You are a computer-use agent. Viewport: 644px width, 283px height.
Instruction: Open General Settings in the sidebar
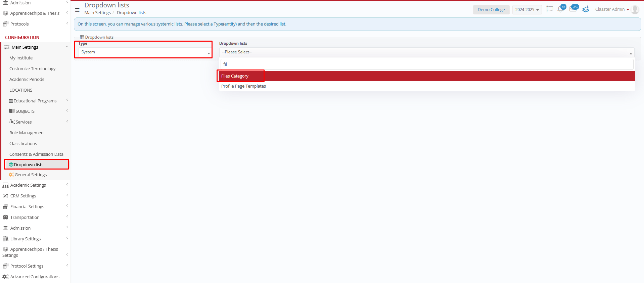[31, 175]
